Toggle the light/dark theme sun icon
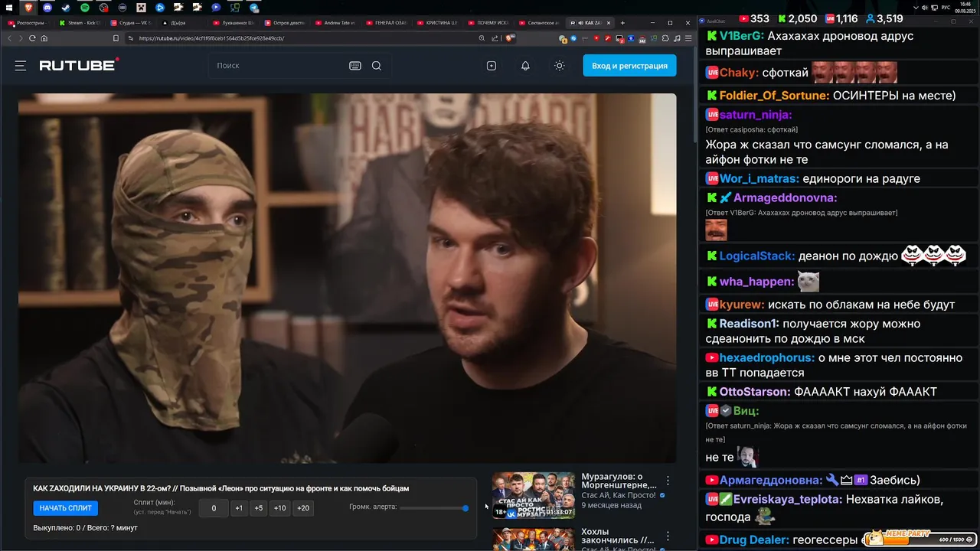This screenshot has width=980, height=551. [x=560, y=66]
